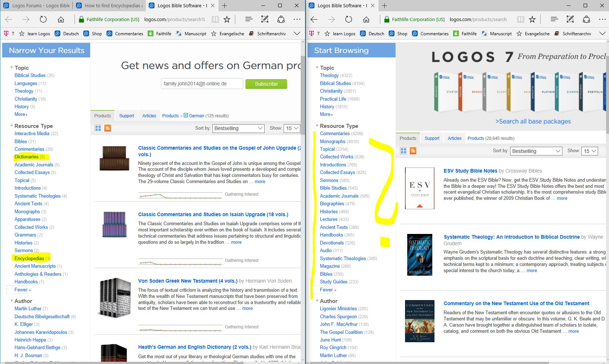Go back in the right browser window
609x364 pixels.
(314, 20)
